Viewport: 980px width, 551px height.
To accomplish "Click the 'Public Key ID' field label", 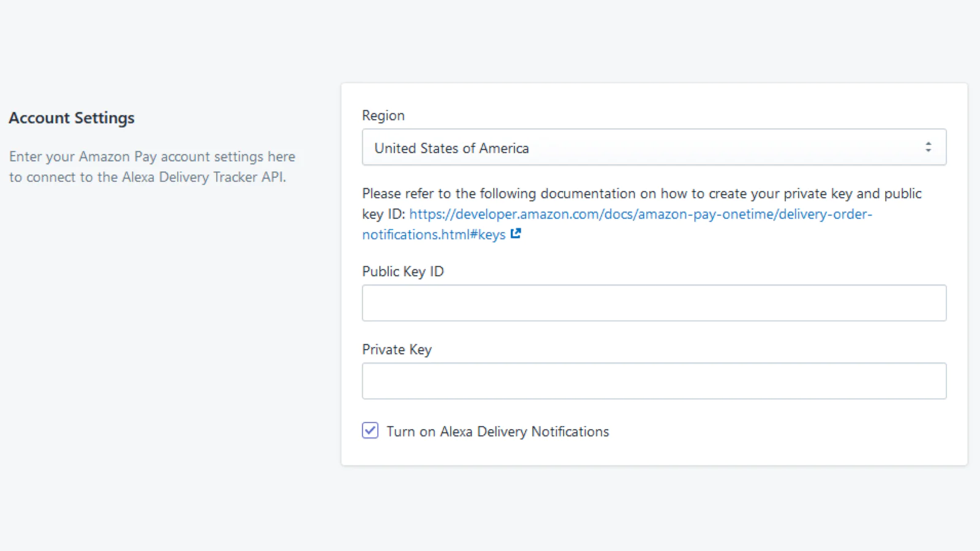I will coord(402,271).
